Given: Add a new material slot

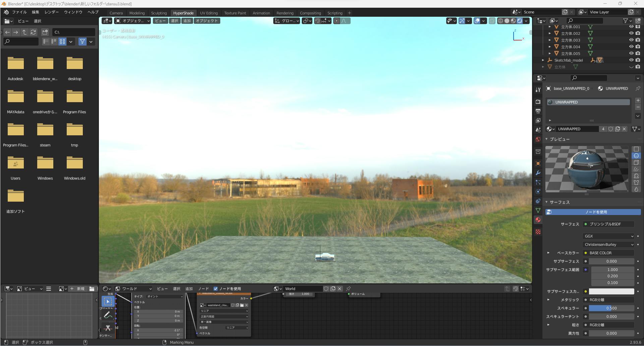Looking at the screenshot, I should (x=638, y=100).
